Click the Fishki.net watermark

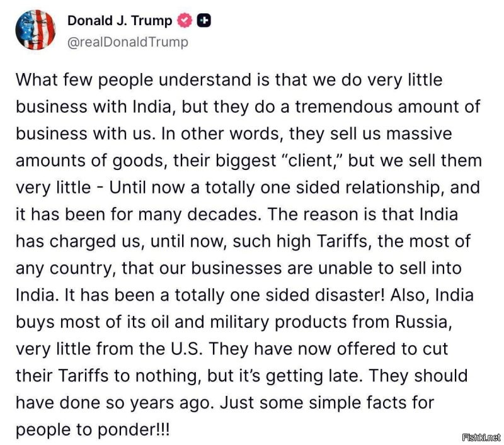(x=481, y=437)
